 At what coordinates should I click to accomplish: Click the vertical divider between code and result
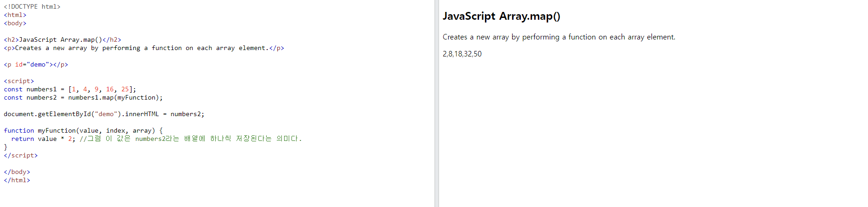(x=437, y=103)
